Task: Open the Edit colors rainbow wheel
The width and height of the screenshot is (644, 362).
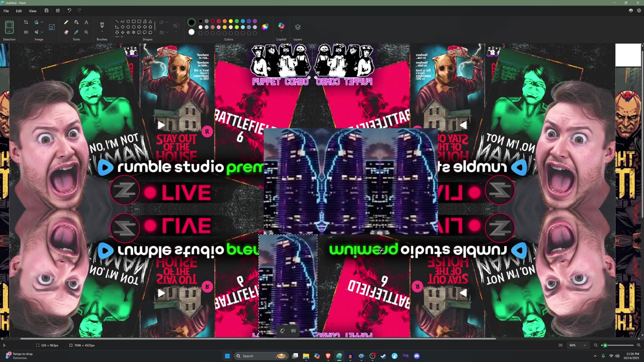Action: [x=265, y=27]
